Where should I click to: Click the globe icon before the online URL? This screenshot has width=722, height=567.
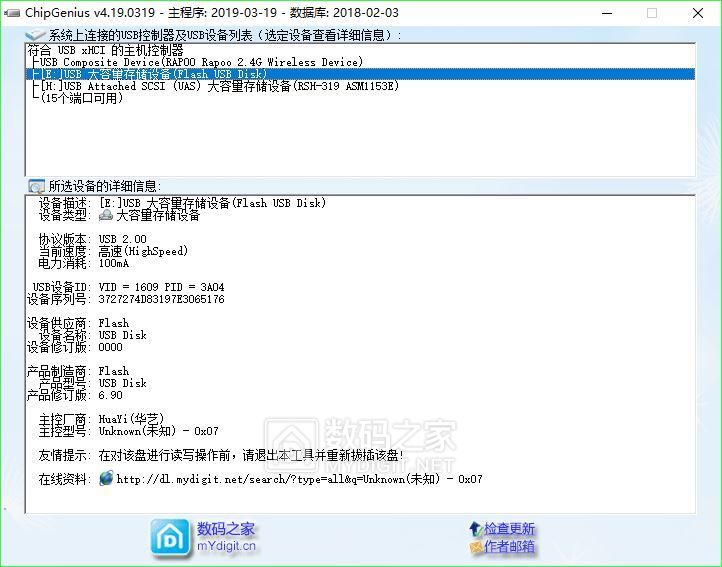point(106,478)
